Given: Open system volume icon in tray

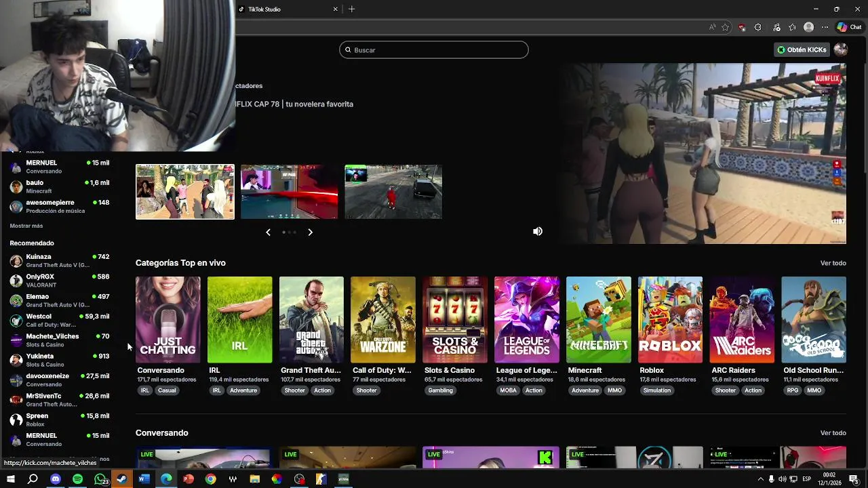Looking at the screenshot, I should [x=783, y=479].
